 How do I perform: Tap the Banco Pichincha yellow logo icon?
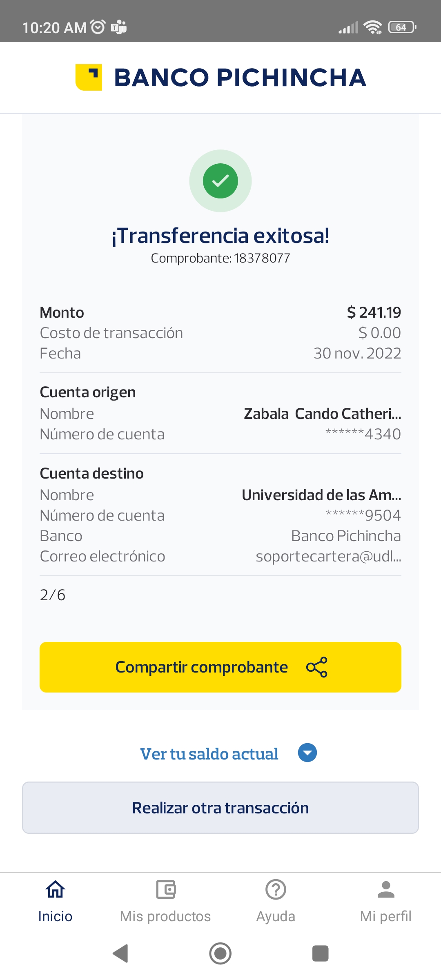[x=89, y=77]
